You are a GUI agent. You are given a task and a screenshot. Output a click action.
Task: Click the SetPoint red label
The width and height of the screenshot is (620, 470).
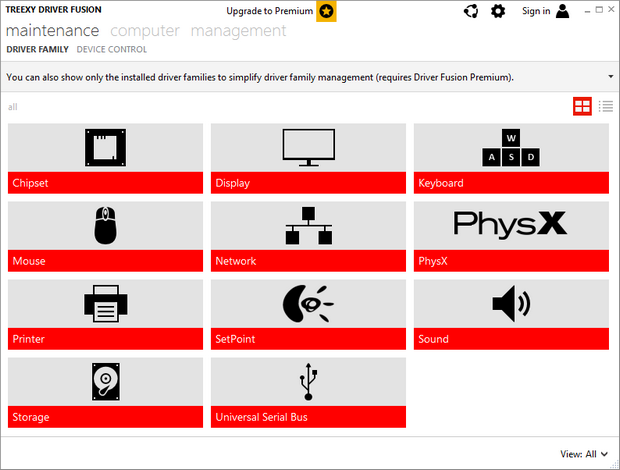308,339
